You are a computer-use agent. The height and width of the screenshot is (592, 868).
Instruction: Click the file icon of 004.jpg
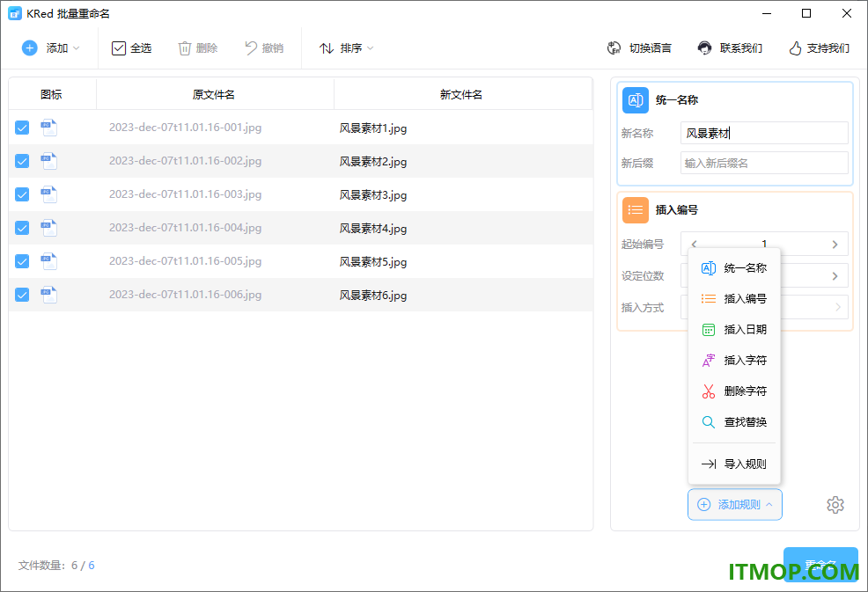pyautogui.click(x=48, y=228)
